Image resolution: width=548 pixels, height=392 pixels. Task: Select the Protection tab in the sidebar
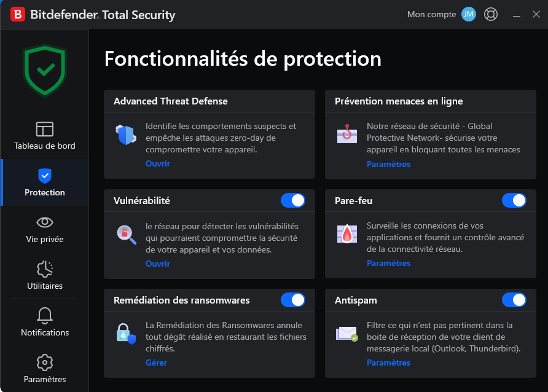(x=45, y=182)
